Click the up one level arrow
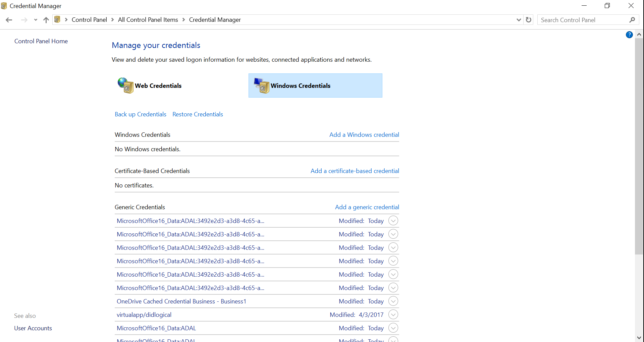The width and height of the screenshot is (644, 342). (x=46, y=20)
